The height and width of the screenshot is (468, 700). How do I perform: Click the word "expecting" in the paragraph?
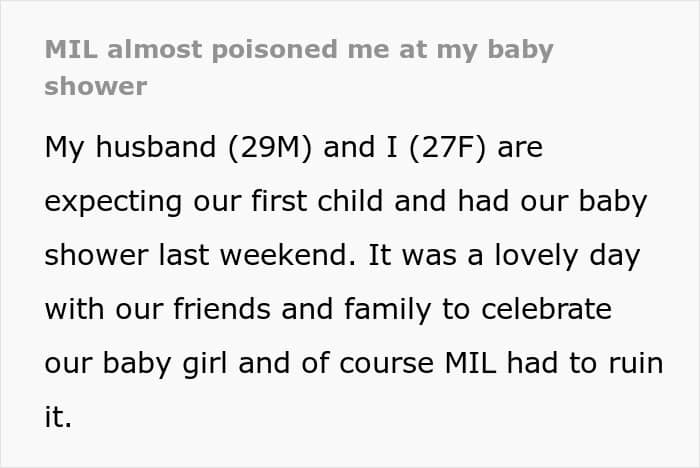108,202
